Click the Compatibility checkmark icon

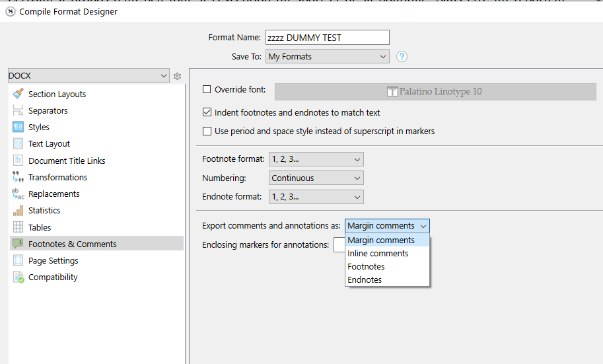(x=18, y=277)
